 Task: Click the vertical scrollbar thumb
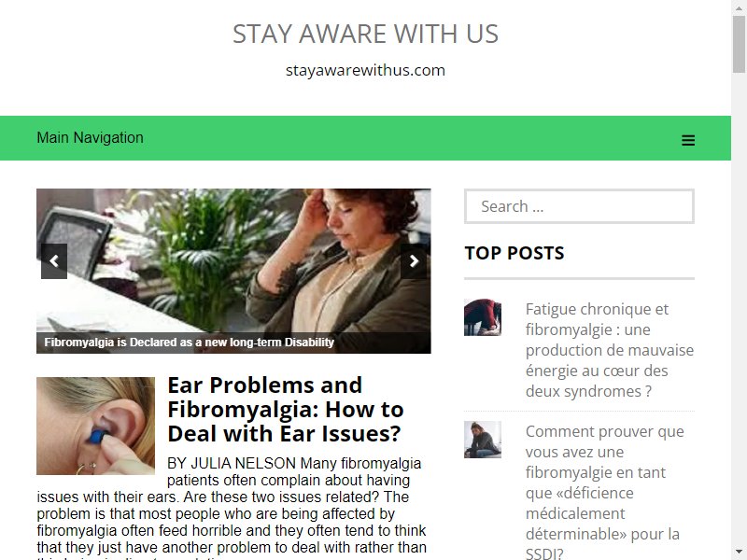pos(739,44)
